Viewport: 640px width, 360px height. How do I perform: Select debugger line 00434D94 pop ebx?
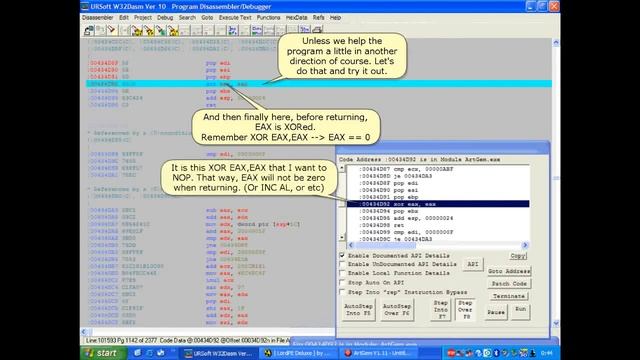pos(438,211)
